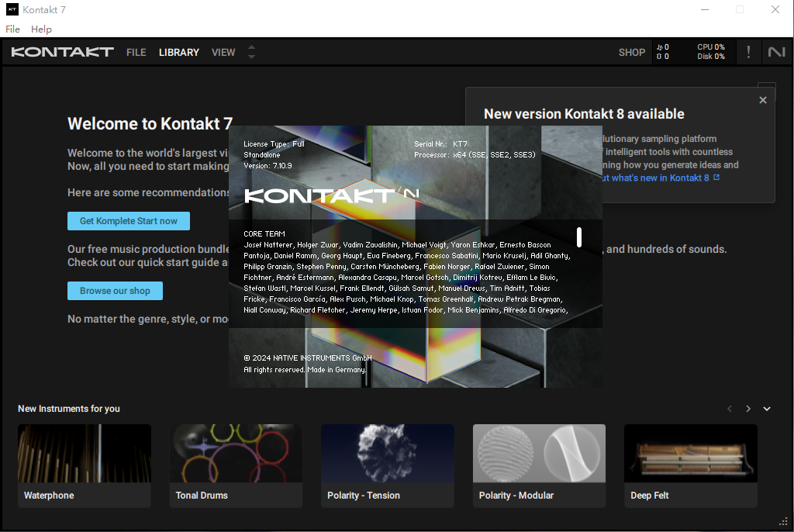Screen dimensions: 794x532
Task: Open the Polarity - Modular instrument card
Action: click(x=539, y=465)
